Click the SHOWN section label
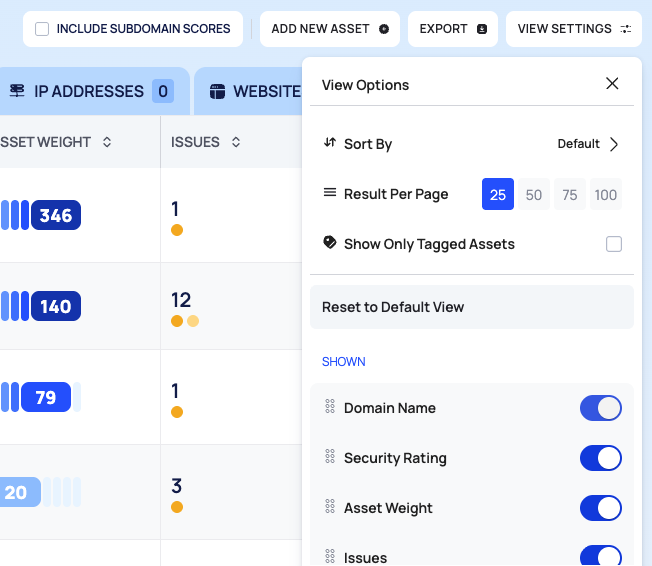This screenshot has height=566, width=652. [343, 362]
